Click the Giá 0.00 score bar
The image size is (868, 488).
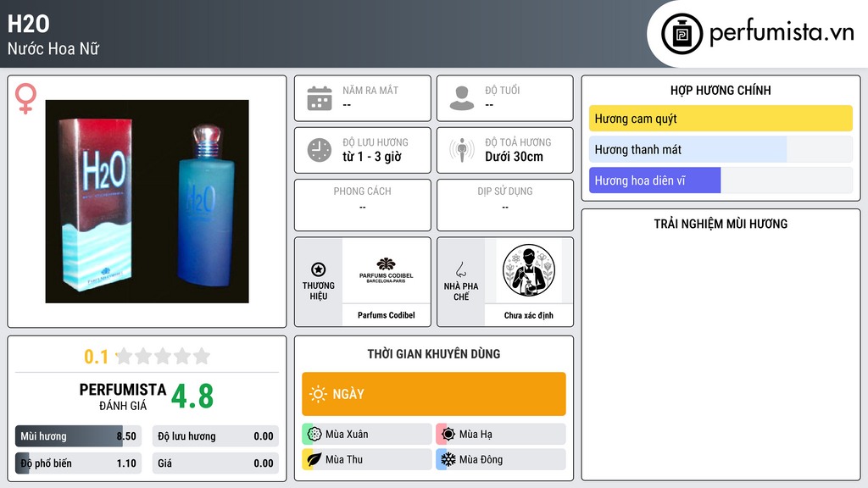tap(215, 463)
